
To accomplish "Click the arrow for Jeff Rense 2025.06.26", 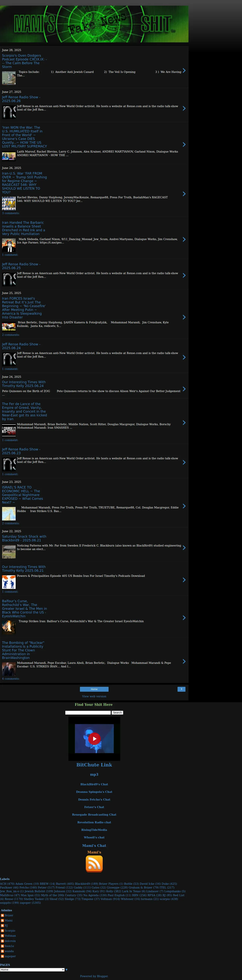I will click(184, 108).
